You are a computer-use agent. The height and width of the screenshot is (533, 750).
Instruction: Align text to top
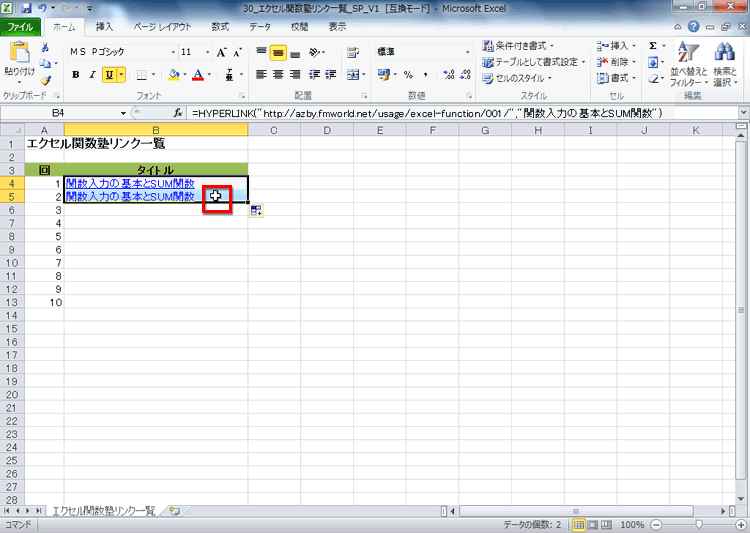pyautogui.click(x=261, y=52)
